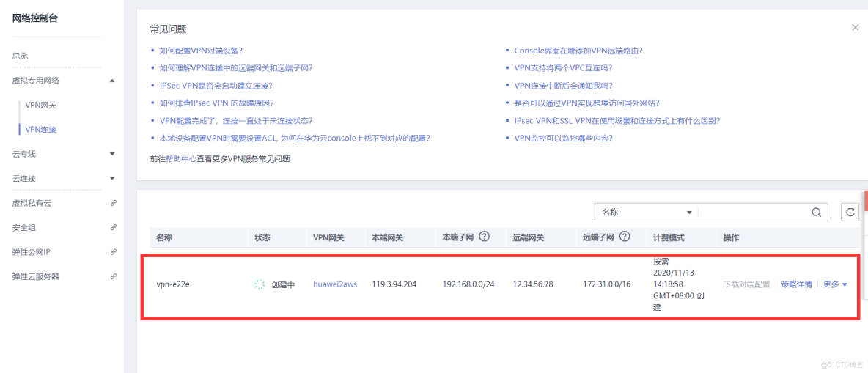
Task: Open FAQ VPN监控可以监控哪些内容?
Action: [564, 139]
